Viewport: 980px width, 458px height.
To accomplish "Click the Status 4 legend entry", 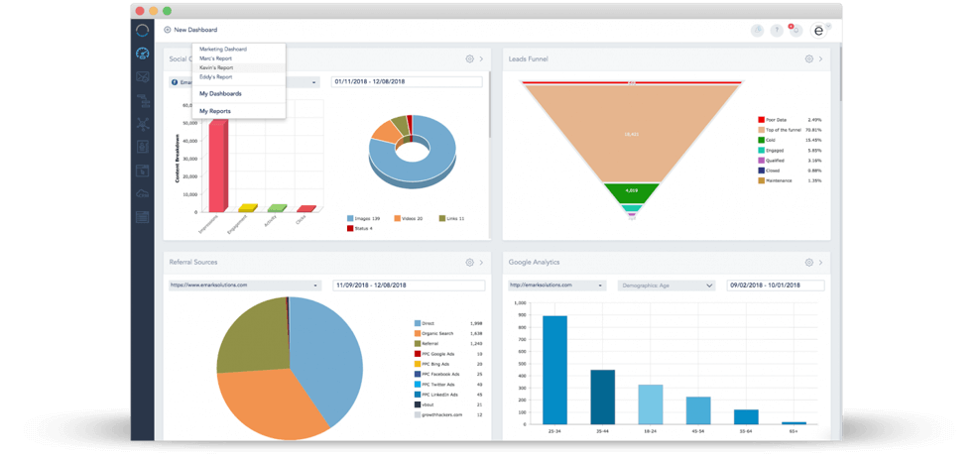I will pos(360,229).
